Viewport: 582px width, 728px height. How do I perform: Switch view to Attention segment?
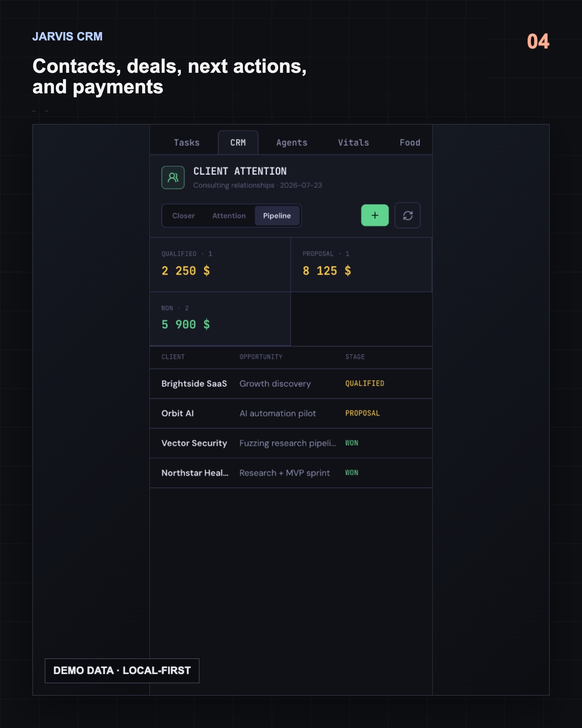229,216
